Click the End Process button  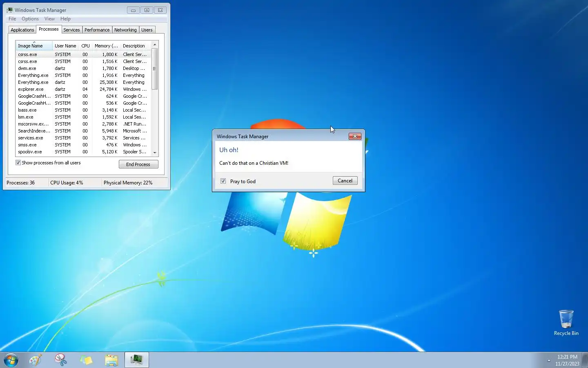tap(138, 164)
